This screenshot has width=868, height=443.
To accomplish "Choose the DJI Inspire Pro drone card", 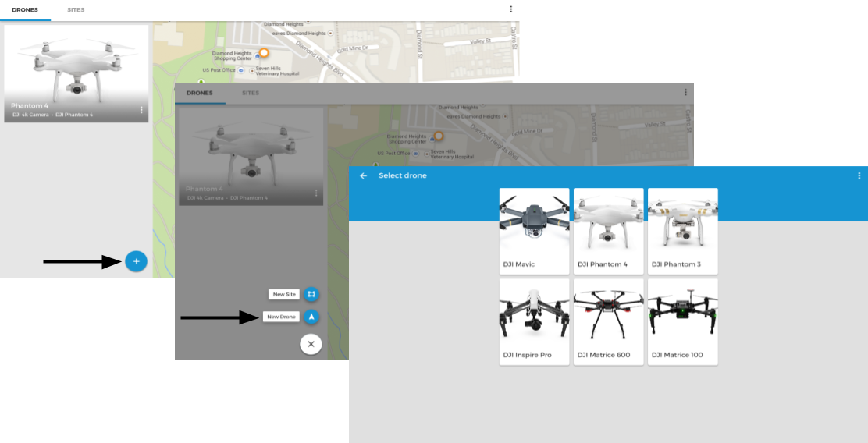I will click(534, 322).
